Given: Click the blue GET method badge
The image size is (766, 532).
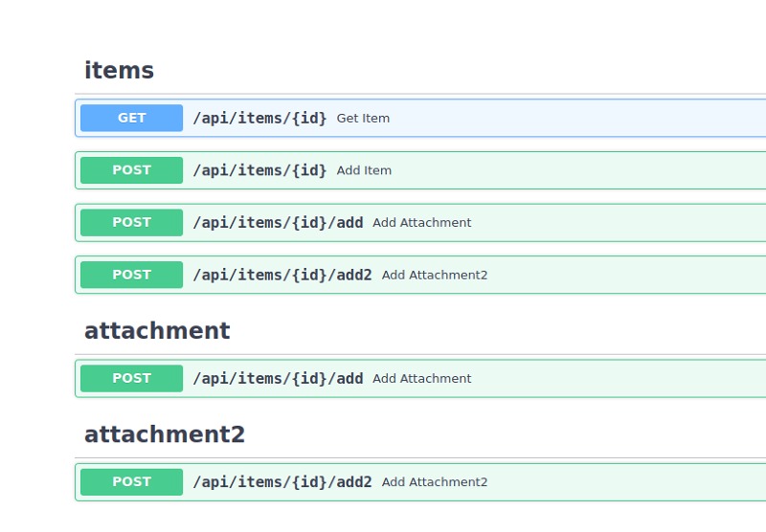Looking at the screenshot, I should pos(131,118).
